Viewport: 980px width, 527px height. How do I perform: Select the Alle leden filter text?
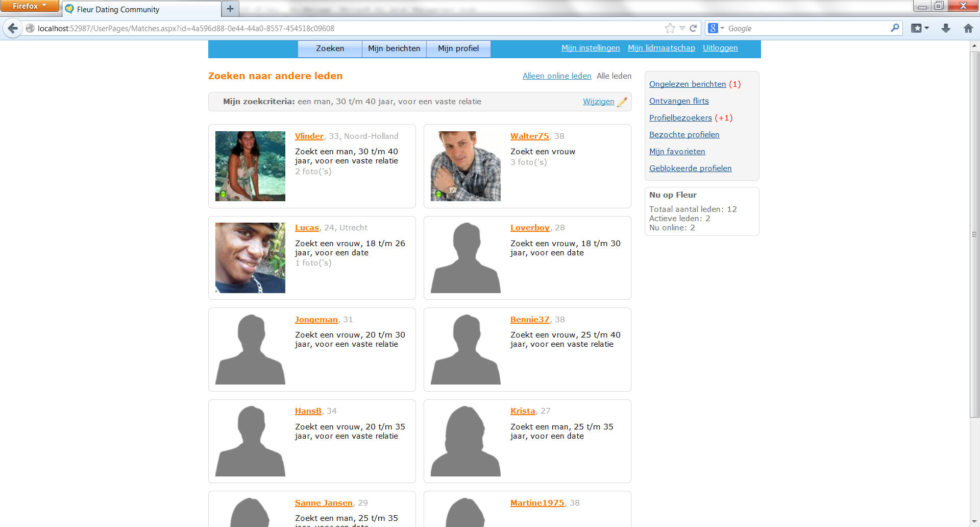pyautogui.click(x=614, y=76)
